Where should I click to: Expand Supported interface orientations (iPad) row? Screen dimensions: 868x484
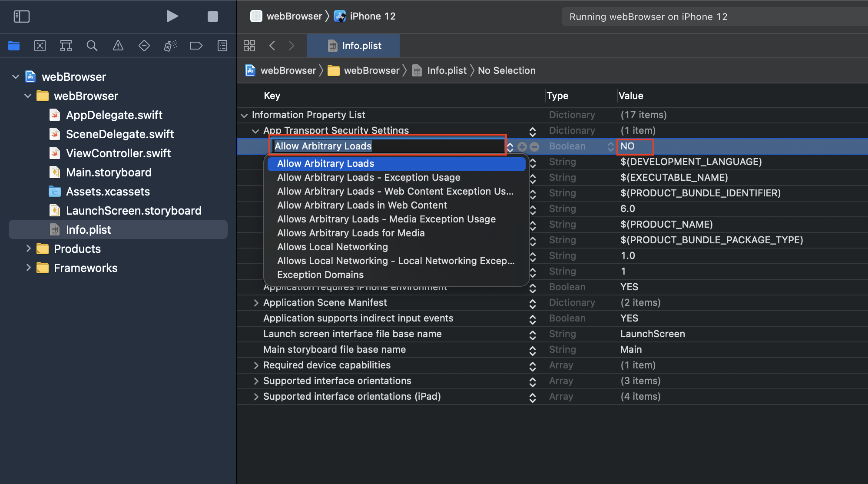[x=256, y=397]
